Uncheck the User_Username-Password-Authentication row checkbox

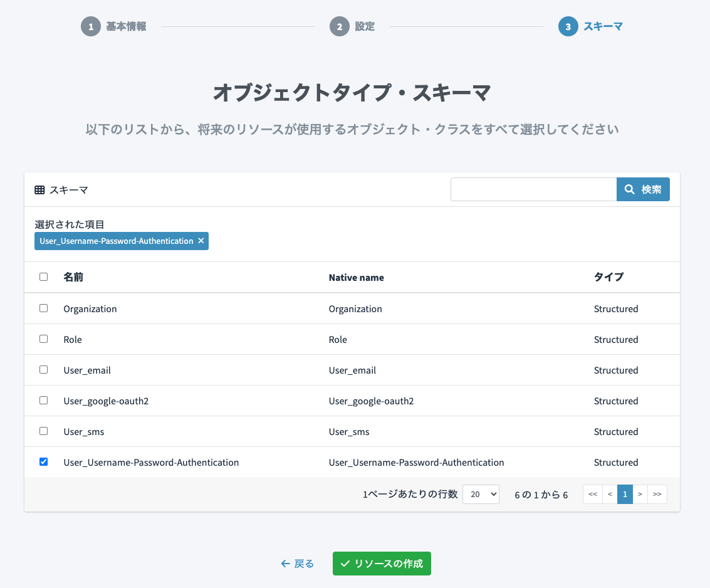(x=43, y=461)
